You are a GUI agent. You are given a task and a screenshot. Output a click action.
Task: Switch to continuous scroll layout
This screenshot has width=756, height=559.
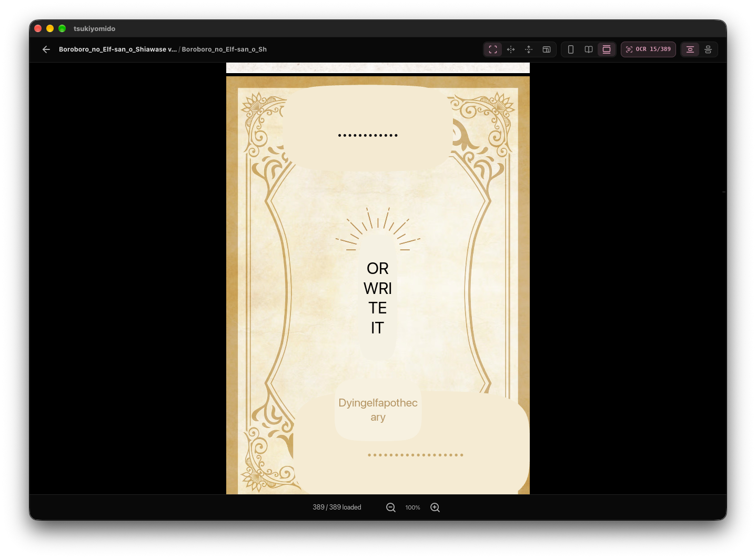click(x=607, y=49)
